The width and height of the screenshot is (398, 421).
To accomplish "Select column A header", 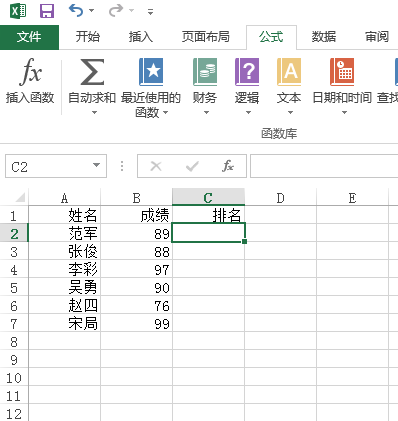I will [65, 198].
